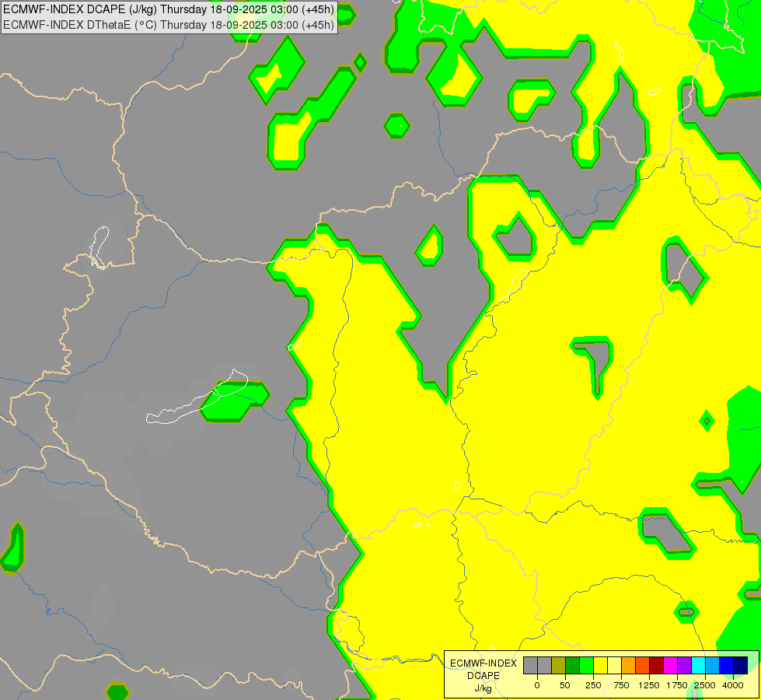Click the cyan legend swatch
The height and width of the screenshot is (700, 761).
click(698, 666)
